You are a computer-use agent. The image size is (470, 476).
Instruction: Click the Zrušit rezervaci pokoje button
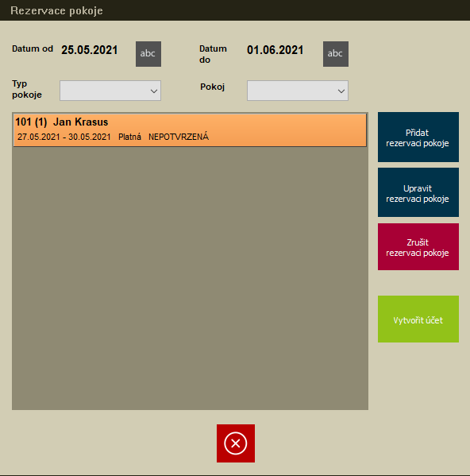pyautogui.click(x=418, y=247)
